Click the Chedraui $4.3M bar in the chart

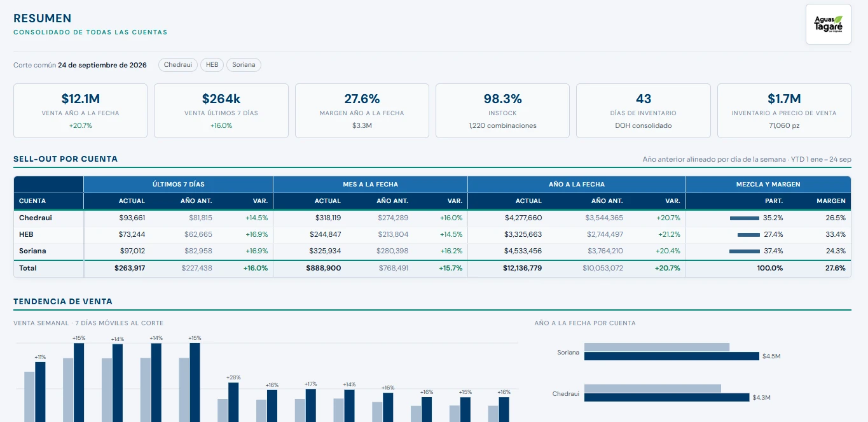pos(666,397)
